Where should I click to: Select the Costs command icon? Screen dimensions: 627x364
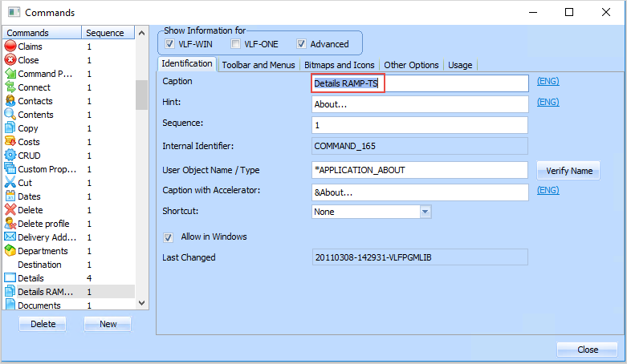click(10, 142)
